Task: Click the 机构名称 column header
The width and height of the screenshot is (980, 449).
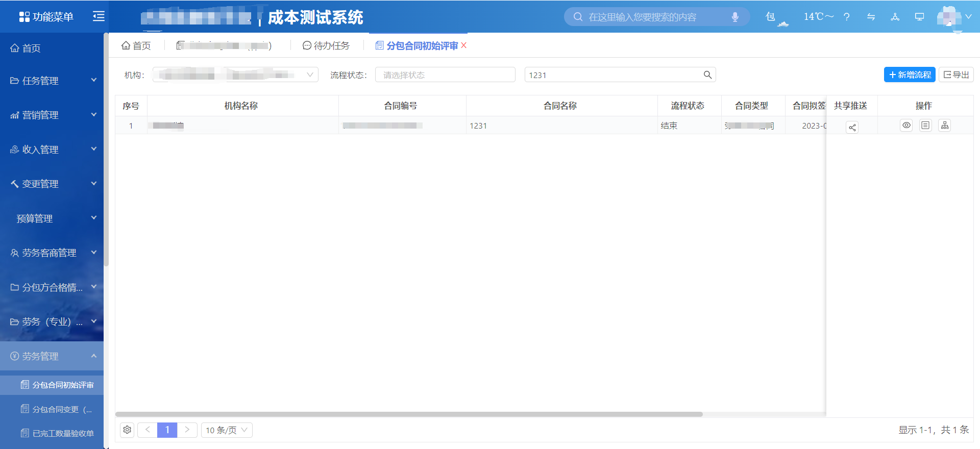Action: tap(242, 106)
